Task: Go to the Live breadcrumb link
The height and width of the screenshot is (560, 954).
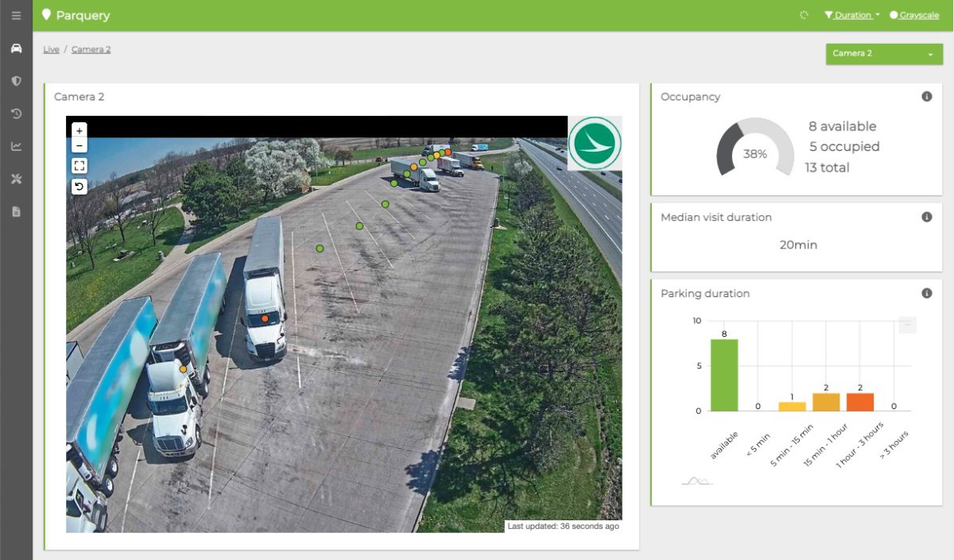Action: (x=51, y=49)
